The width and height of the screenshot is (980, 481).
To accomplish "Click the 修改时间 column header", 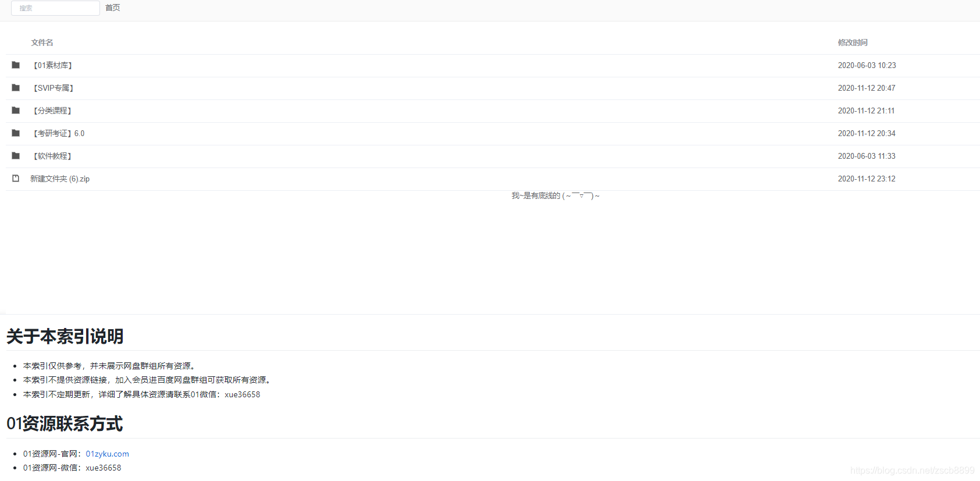I will click(853, 42).
